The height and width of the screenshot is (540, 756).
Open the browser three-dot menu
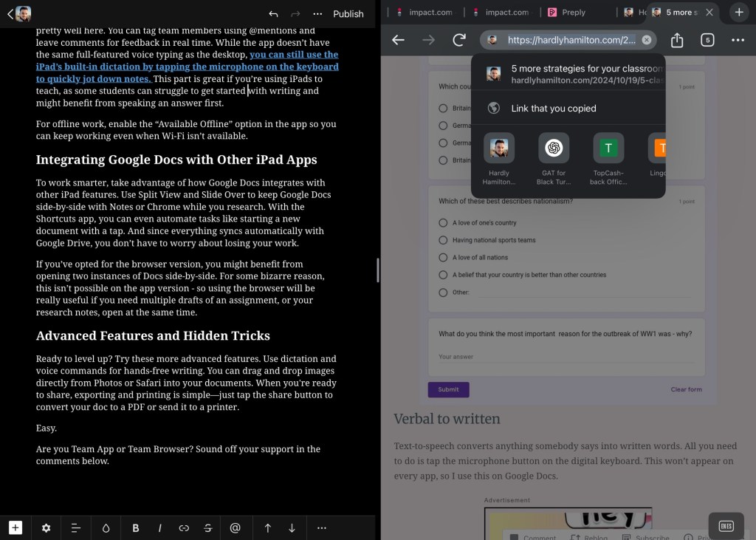pyautogui.click(x=738, y=40)
